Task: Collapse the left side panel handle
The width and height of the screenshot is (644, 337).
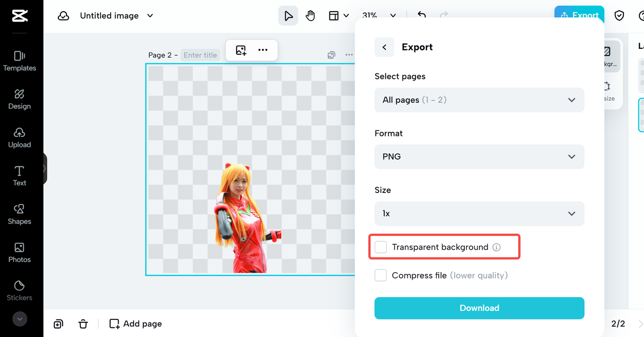Action: (x=44, y=169)
